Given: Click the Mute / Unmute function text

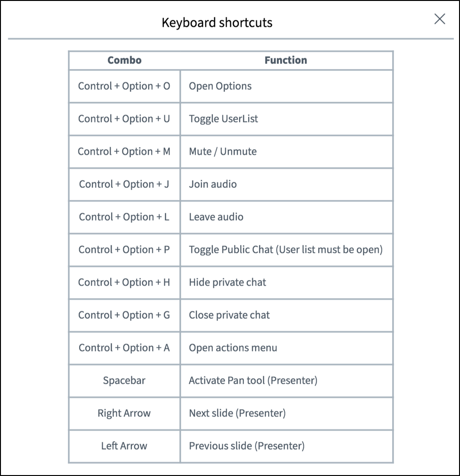Looking at the screenshot, I should 223,151.
